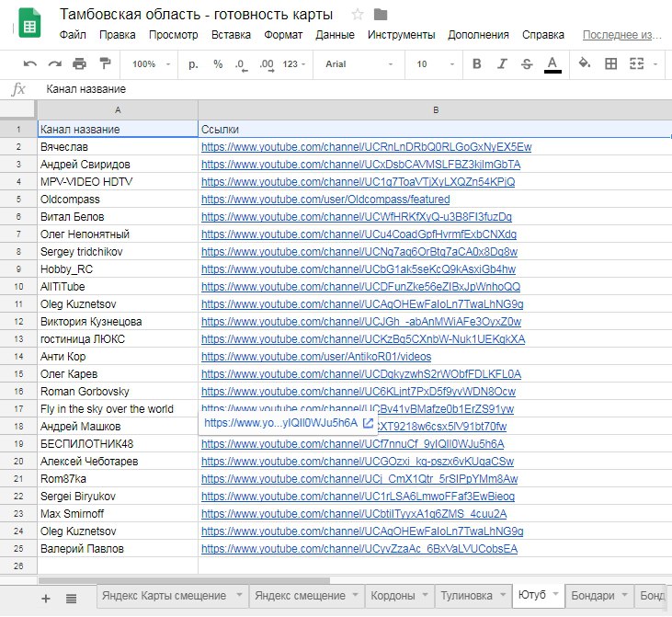Open the Анти Кор videos link

point(316,357)
